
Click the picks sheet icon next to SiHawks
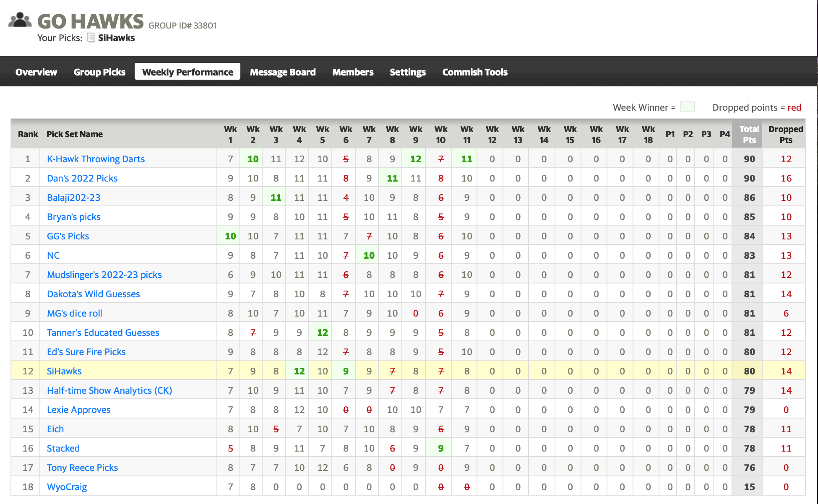[x=91, y=38]
